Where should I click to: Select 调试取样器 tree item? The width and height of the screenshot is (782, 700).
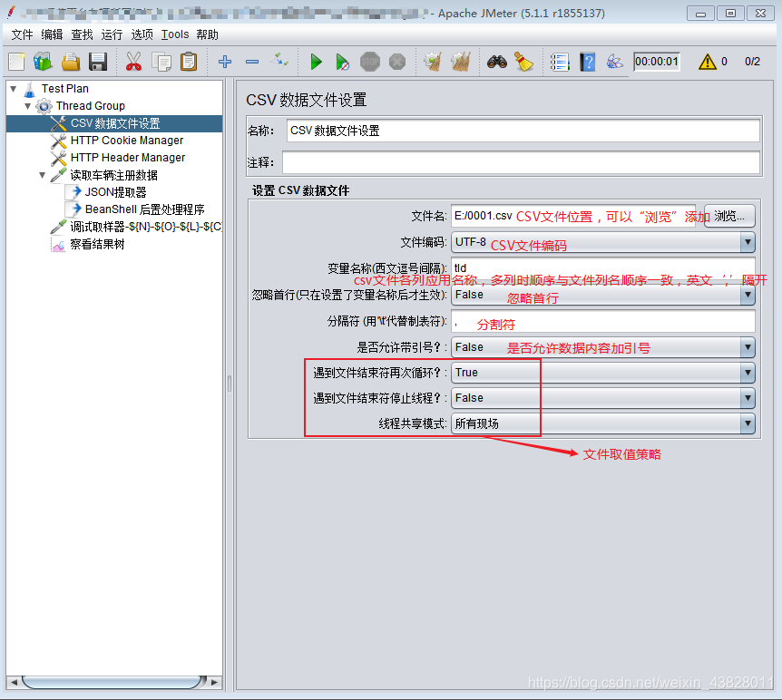click(x=146, y=227)
